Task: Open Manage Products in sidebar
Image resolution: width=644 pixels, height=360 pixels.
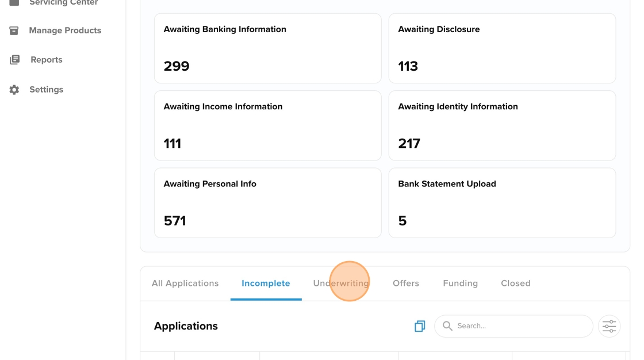Action: tap(65, 30)
